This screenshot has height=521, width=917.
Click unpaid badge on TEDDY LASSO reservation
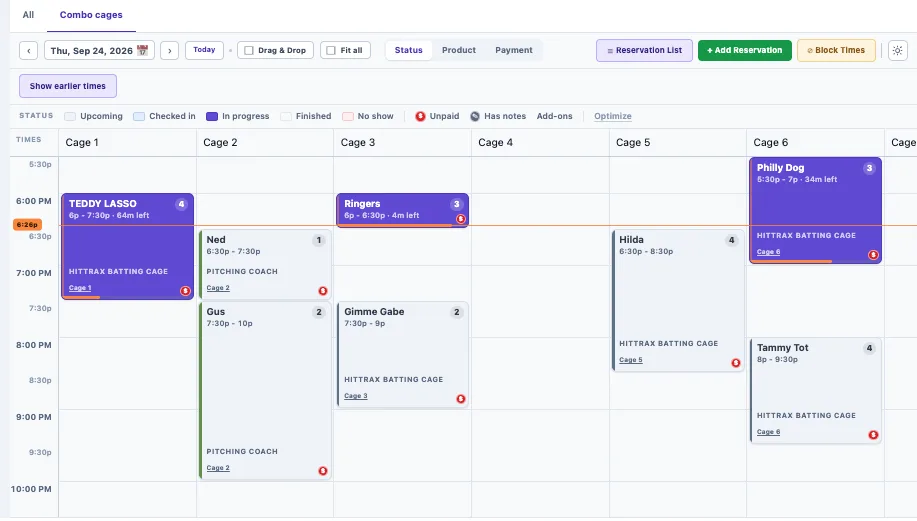pos(185,291)
